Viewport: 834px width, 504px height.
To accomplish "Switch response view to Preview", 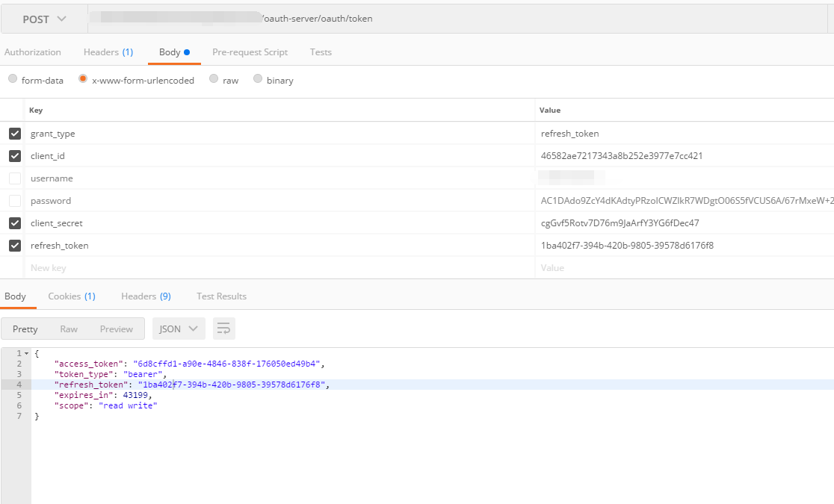I will tap(117, 329).
